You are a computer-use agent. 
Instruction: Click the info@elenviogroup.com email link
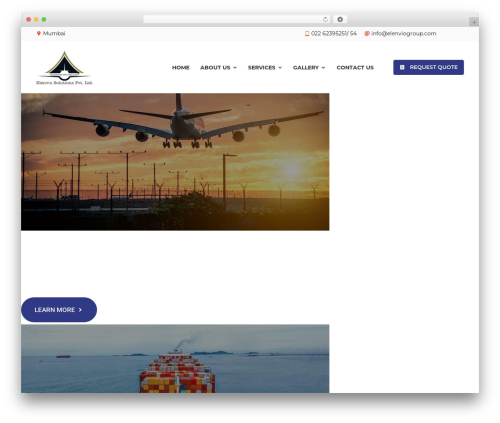pyautogui.click(x=404, y=33)
